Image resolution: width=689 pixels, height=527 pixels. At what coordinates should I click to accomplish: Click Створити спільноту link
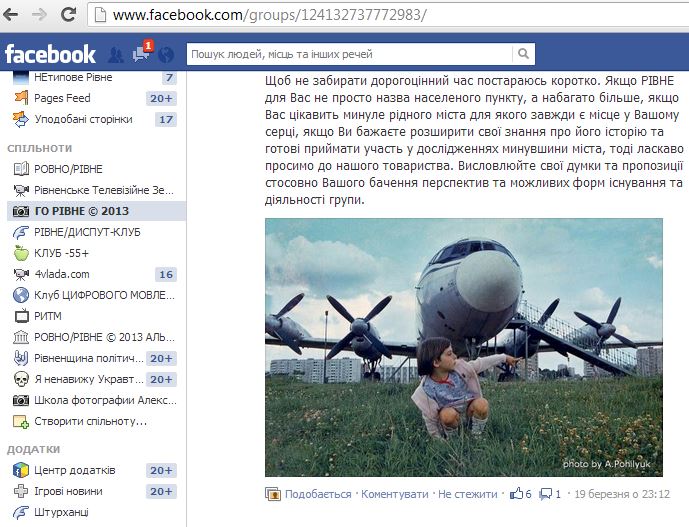[x=90, y=421]
